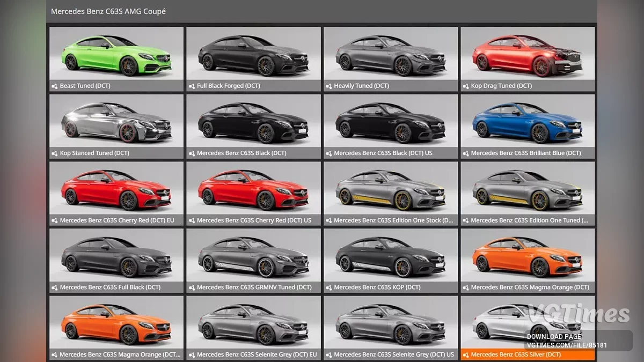This screenshot has width=644, height=362.
Task: Click the config icon beside Kop Stanced Tuned (DCT)
Action: point(55,153)
